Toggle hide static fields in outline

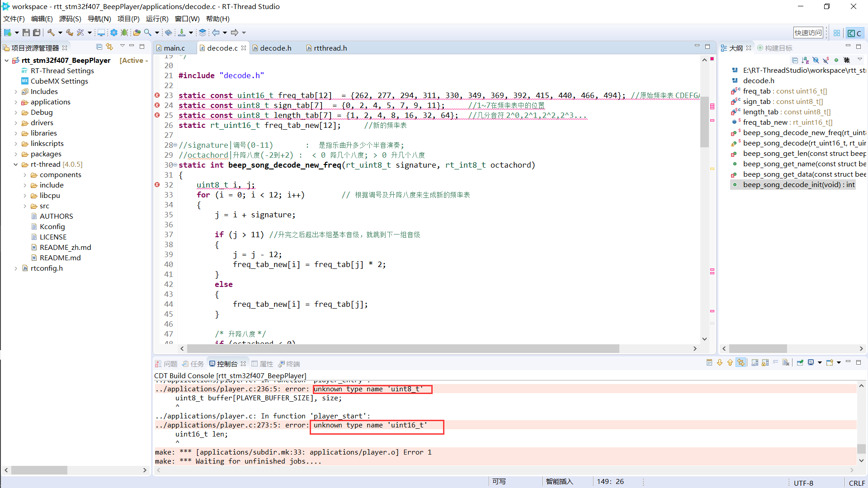[826, 60]
